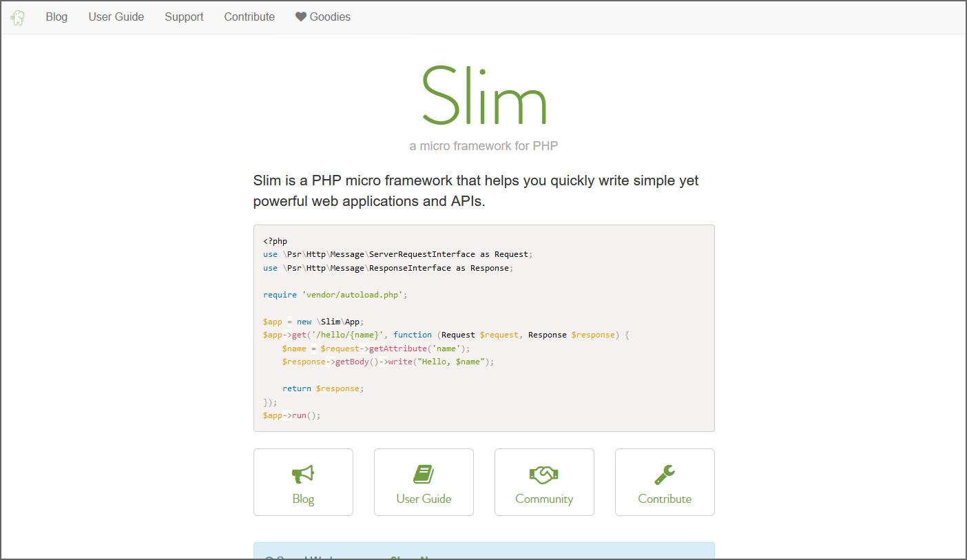Open the Community card label
The height and width of the screenshot is (560, 967).
(x=544, y=499)
